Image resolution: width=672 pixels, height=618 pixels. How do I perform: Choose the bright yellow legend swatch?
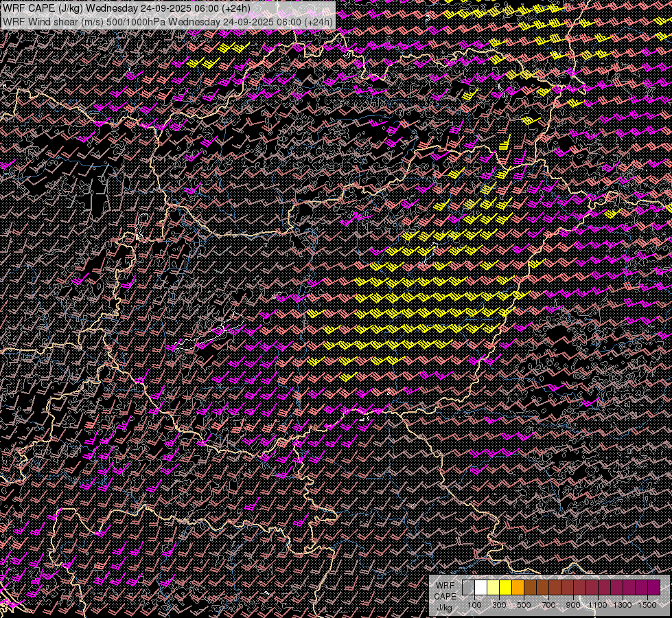tap(505, 587)
